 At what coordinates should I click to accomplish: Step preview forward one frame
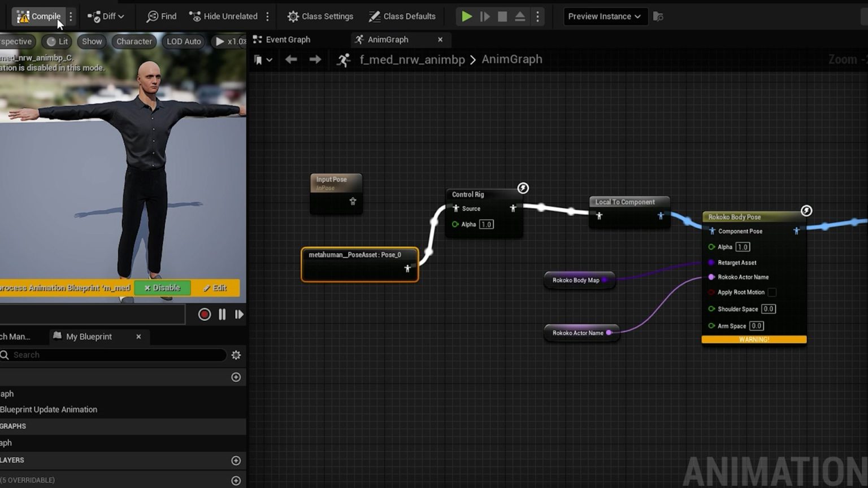[239, 315]
